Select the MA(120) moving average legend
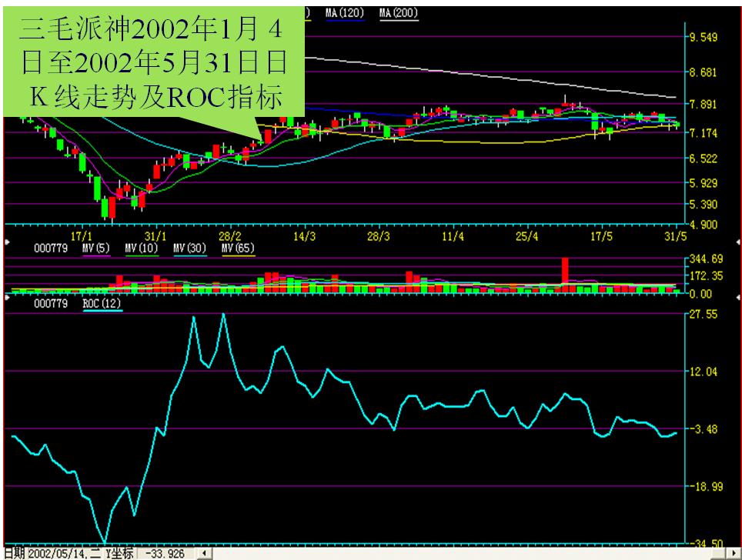The image size is (742, 560). [345, 14]
